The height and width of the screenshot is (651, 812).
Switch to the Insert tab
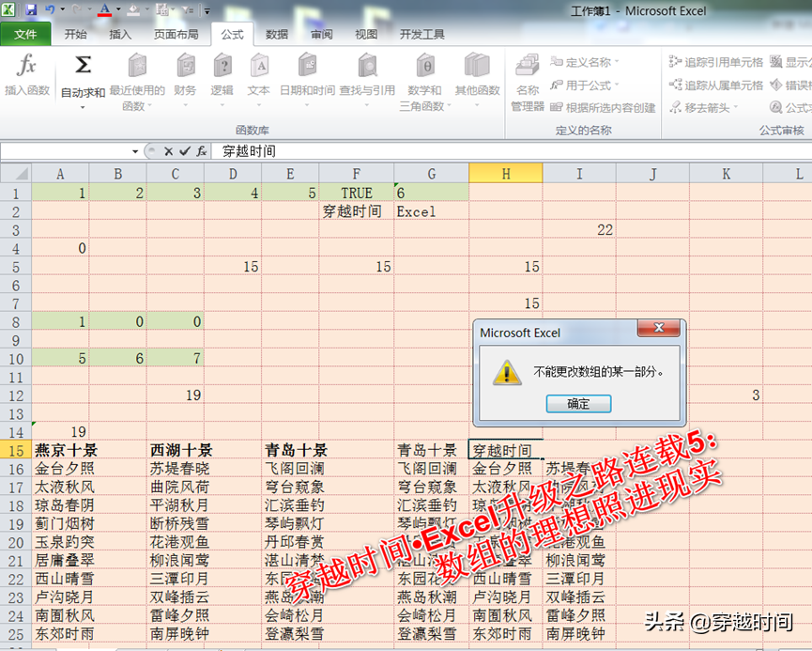point(120,34)
